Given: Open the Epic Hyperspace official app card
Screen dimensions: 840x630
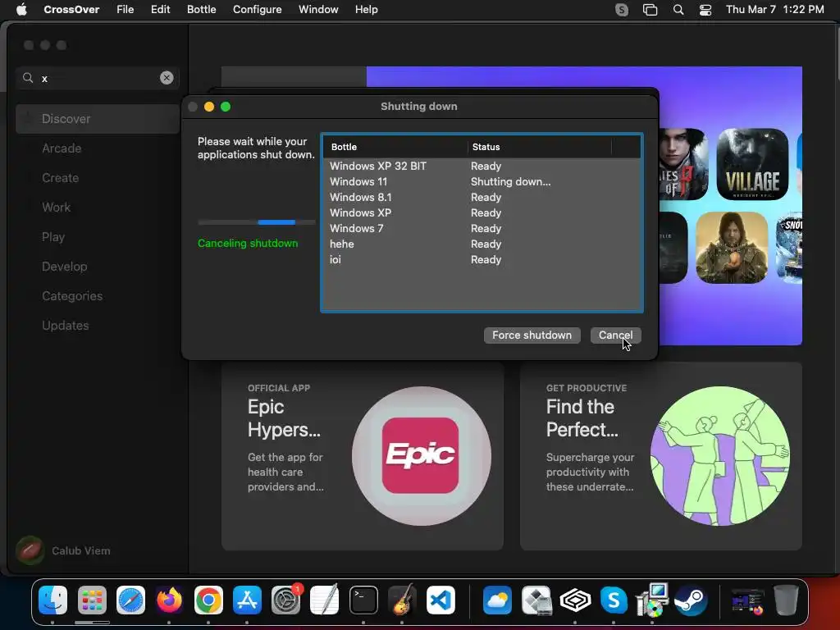Looking at the screenshot, I should 363,456.
